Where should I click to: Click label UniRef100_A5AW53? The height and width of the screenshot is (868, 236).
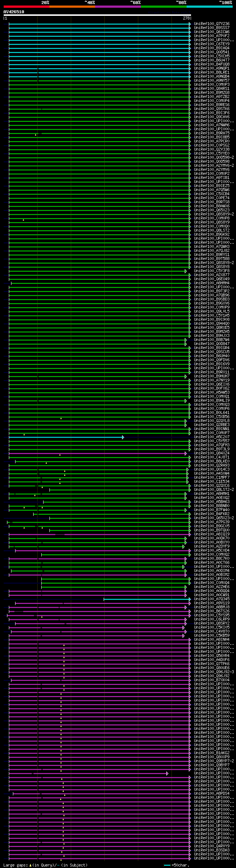pyautogui.click(x=212, y=393)
